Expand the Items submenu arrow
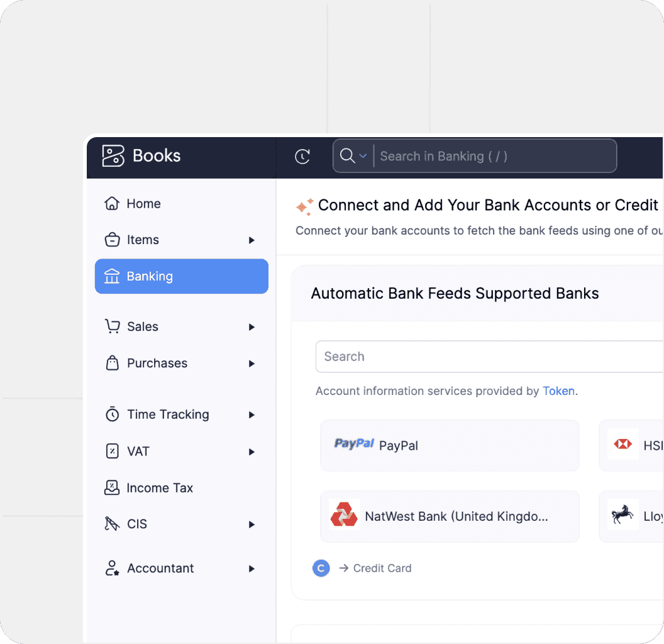Image resolution: width=664 pixels, height=644 pixels. click(252, 240)
